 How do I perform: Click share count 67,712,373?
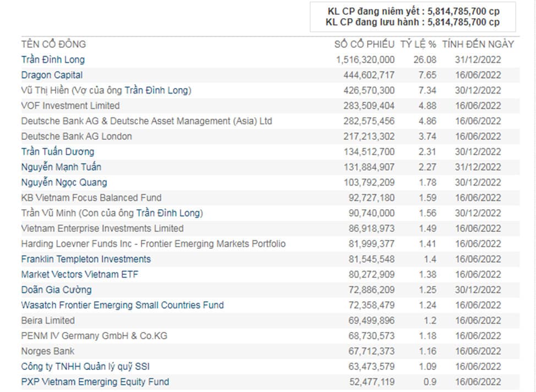(371, 351)
